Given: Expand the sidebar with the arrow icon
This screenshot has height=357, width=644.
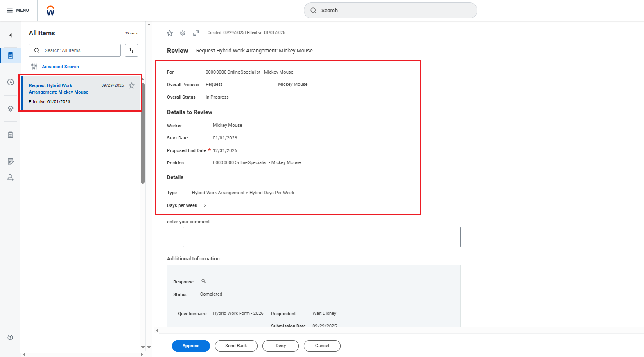Looking at the screenshot, I should click(x=10, y=35).
